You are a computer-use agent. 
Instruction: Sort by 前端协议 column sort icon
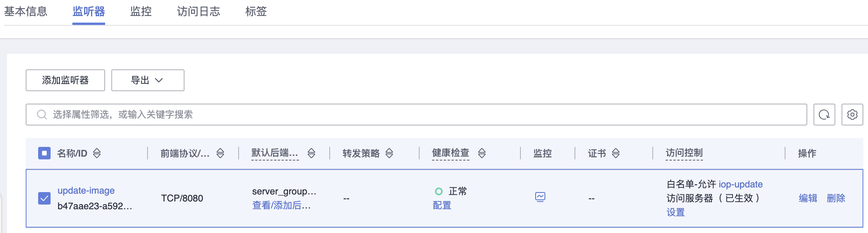[220, 153]
